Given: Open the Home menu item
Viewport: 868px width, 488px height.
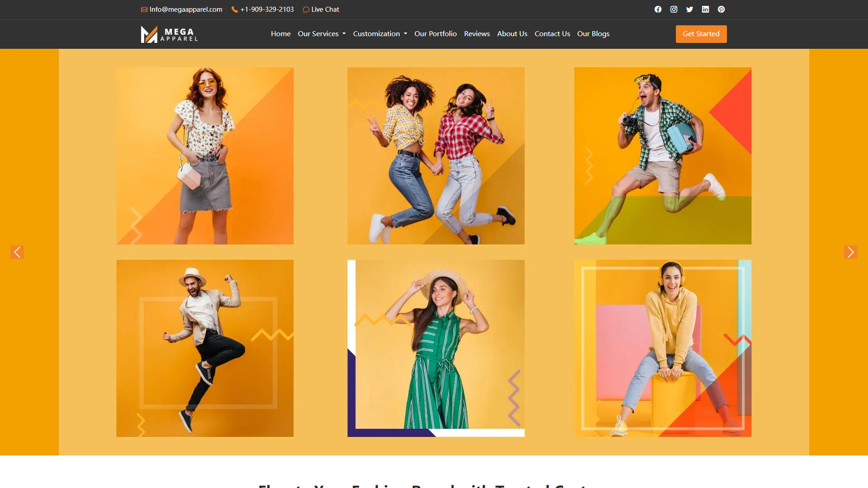Looking at the screenshot, I should click(280, 34).
